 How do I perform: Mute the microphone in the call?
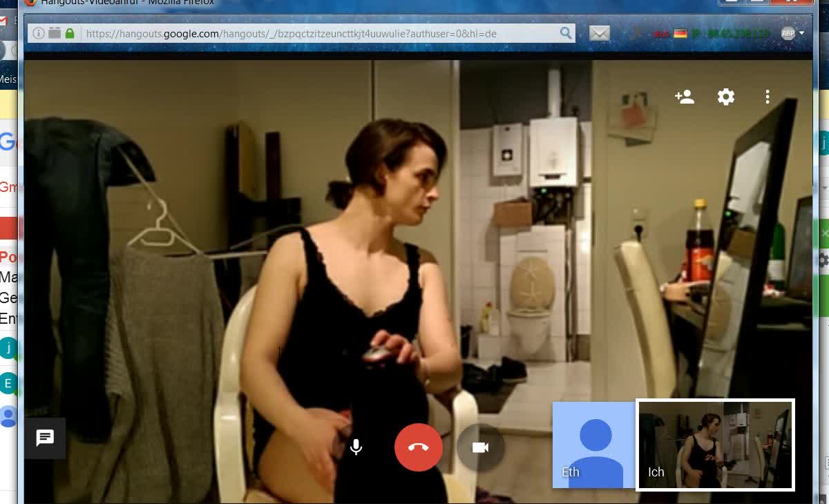pyautogui.click(x=356, y=447)
